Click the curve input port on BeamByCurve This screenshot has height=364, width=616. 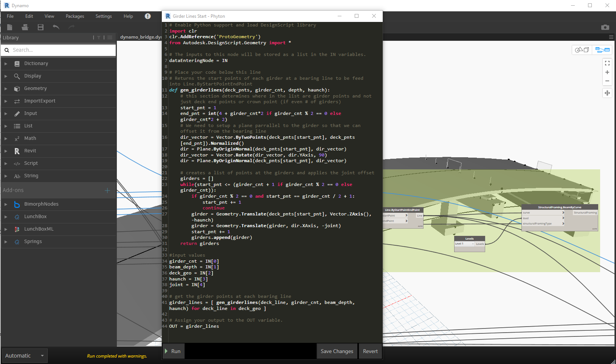tap(543, 212)
